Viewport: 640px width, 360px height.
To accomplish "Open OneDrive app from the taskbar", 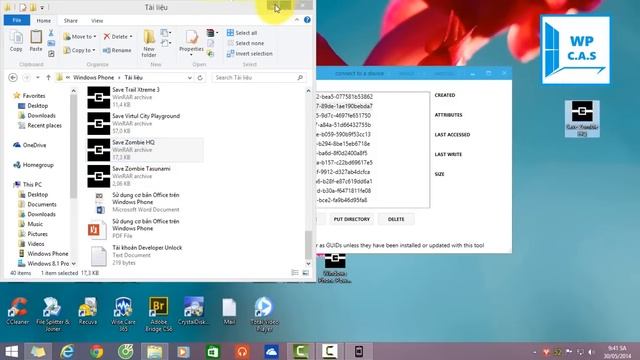I will point(271,351).
